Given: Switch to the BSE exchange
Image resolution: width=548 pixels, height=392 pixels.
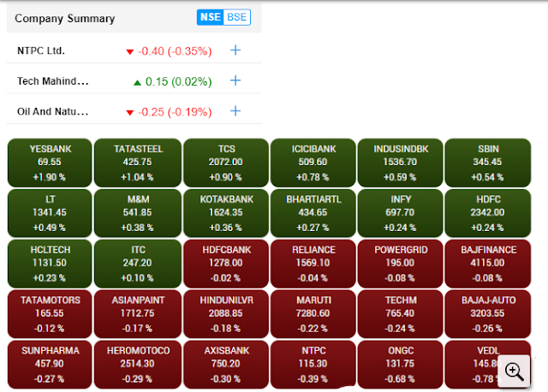Looking at the screenshot, I should pyautogui.click(x=237, y=17).
